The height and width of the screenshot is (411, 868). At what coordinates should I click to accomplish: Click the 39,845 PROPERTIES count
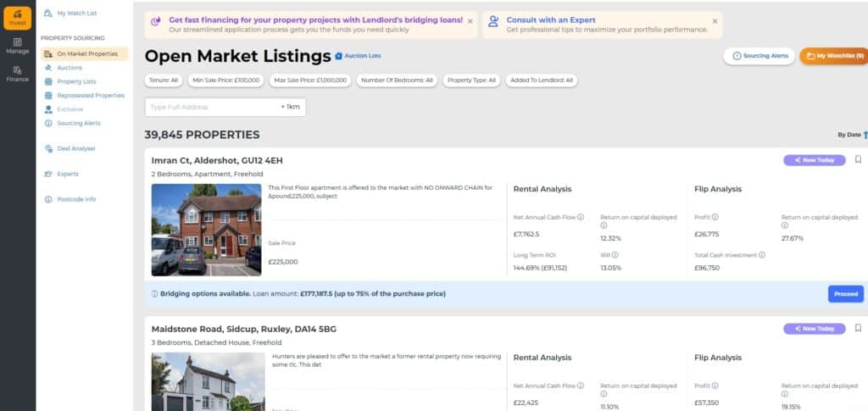[x=202, y=135]
